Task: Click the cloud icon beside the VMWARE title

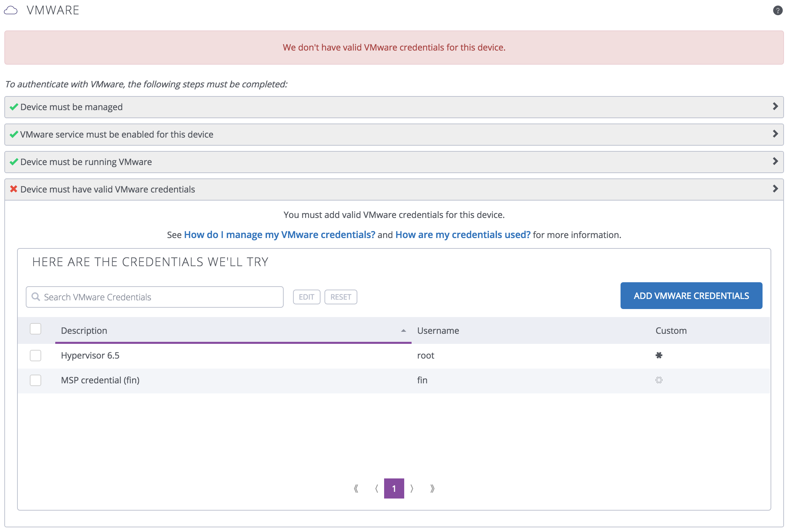Action: tap(11, 10)
